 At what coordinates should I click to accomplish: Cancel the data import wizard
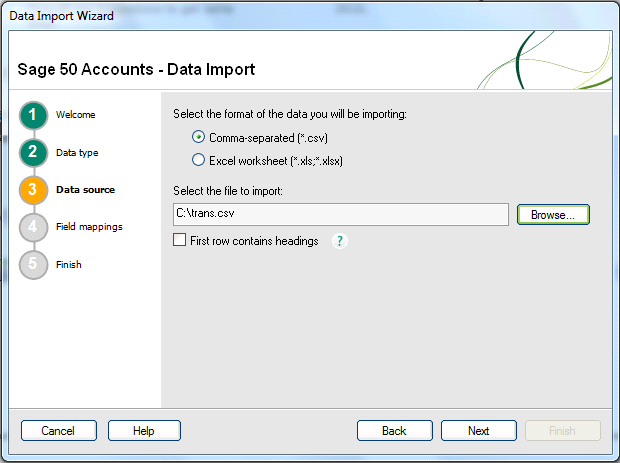point(58,431)
